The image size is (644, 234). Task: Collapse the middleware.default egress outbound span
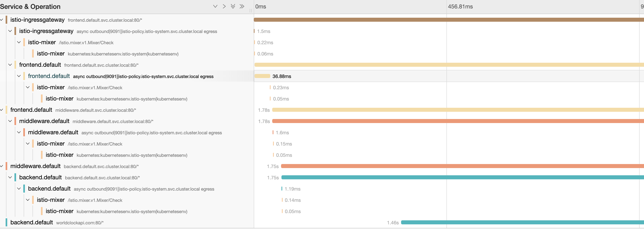(19, 132)
